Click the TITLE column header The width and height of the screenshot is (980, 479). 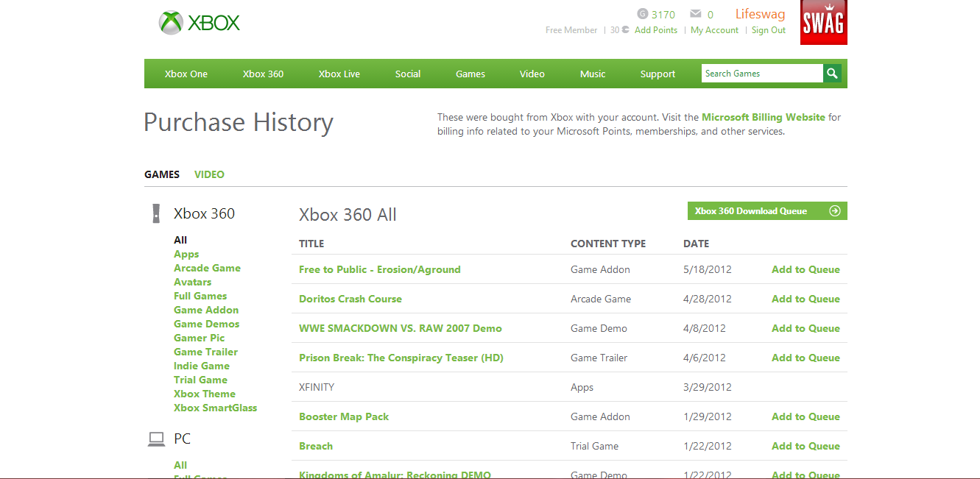click(311, 244)
